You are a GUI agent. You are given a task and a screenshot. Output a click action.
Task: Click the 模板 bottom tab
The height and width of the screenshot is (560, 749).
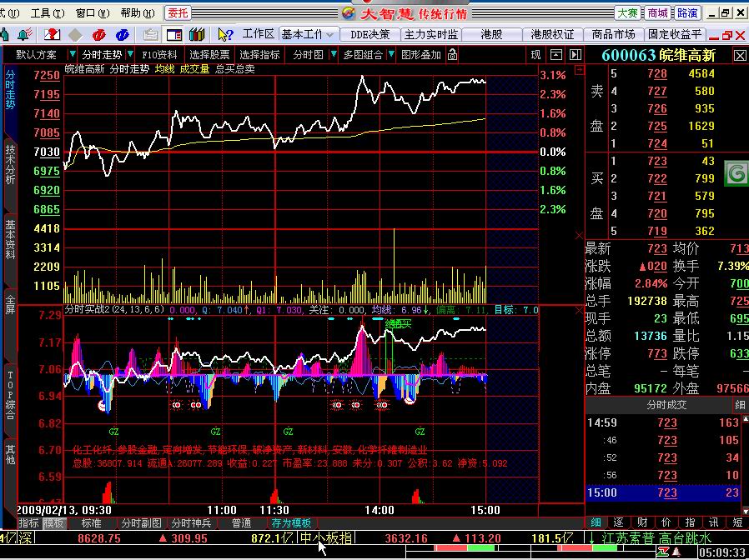tap(54, 523)
